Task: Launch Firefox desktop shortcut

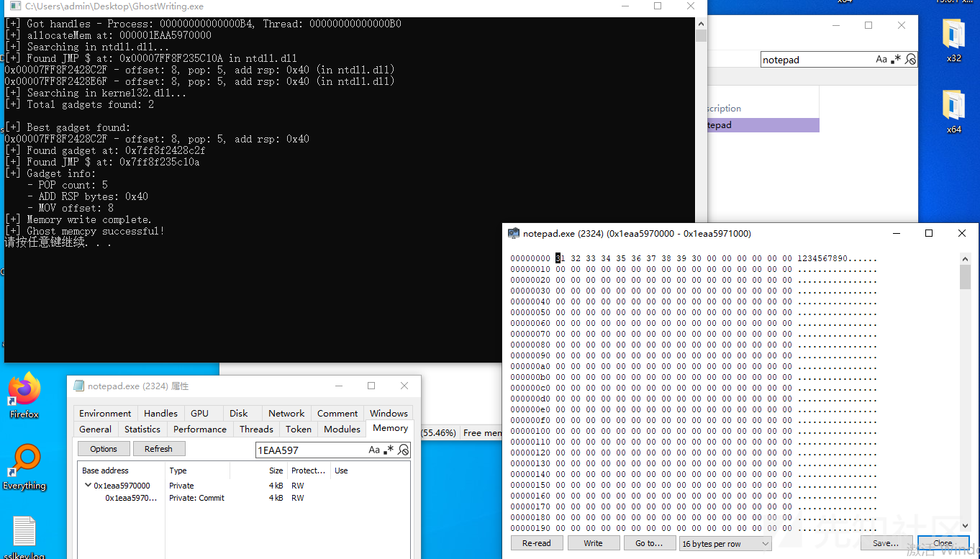Action: (x=24, y=396)
